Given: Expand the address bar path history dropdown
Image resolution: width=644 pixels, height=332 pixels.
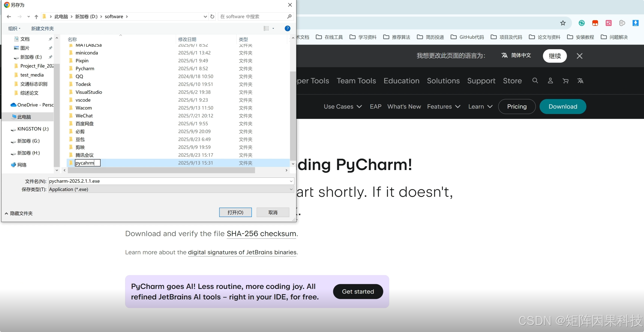Looking at the screenshot, I should tap(205, 16).
